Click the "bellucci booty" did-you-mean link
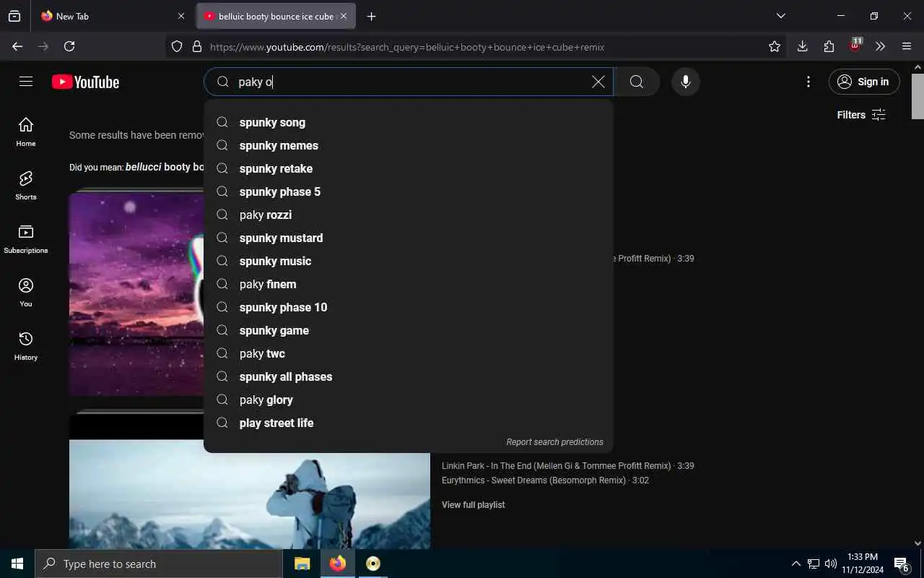 pos(165,167)
